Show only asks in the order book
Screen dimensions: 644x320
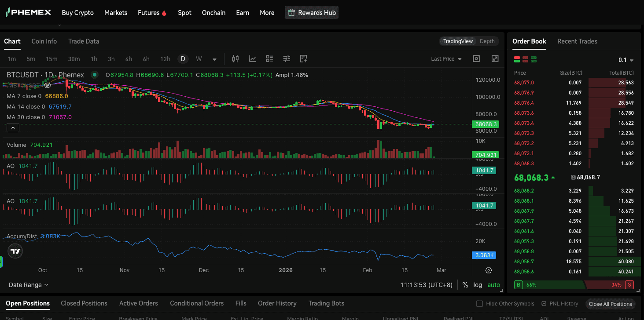[x=526, y=59]
